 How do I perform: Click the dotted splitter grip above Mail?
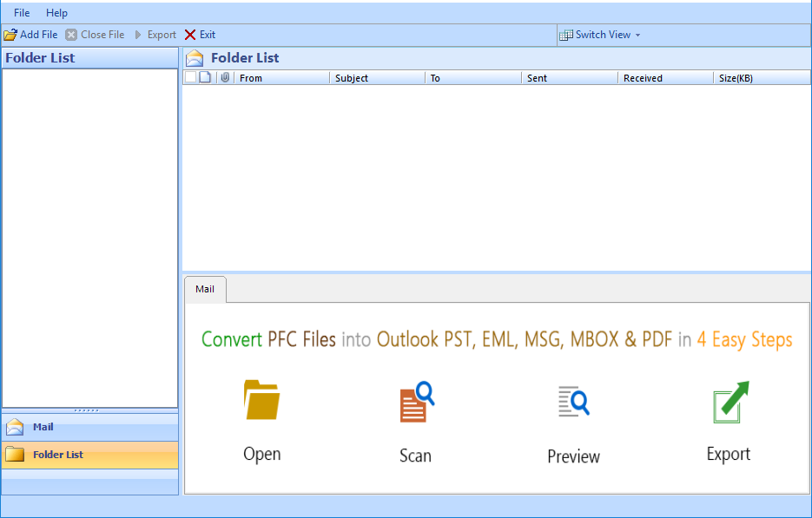click(x=87, y=410)
